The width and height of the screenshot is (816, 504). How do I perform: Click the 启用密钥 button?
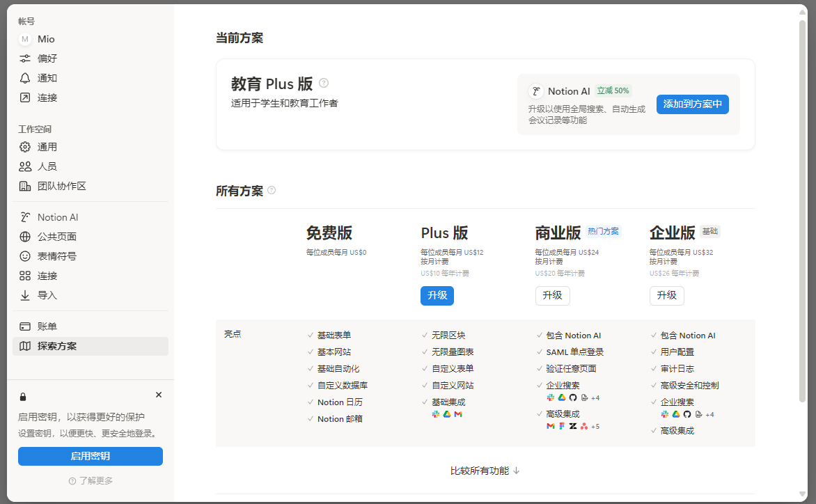click(x=91, y=456)
